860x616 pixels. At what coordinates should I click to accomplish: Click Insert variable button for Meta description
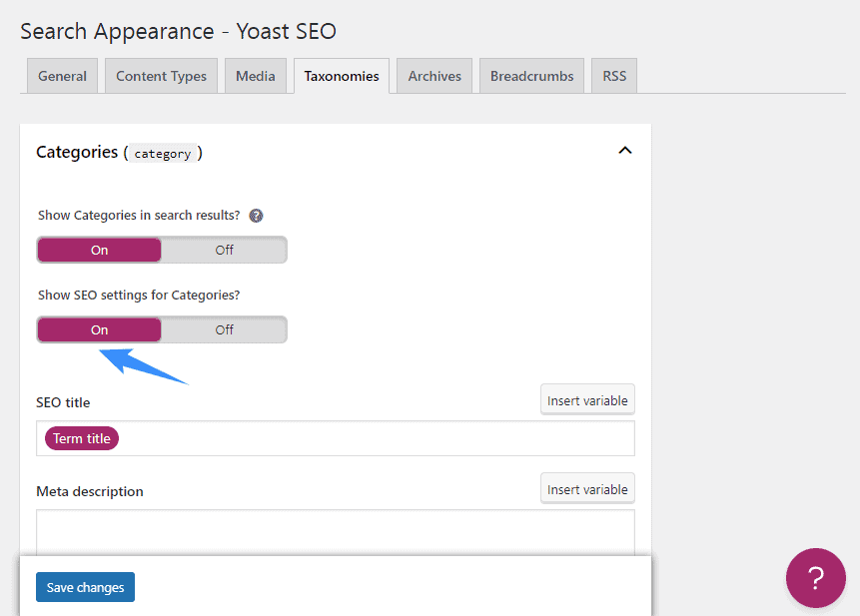(587, 489)
